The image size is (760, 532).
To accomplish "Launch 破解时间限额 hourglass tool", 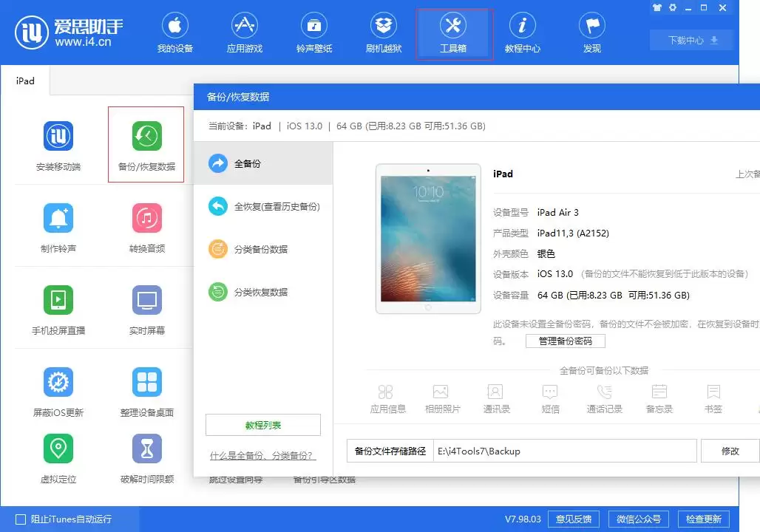I will pos(147,458).
